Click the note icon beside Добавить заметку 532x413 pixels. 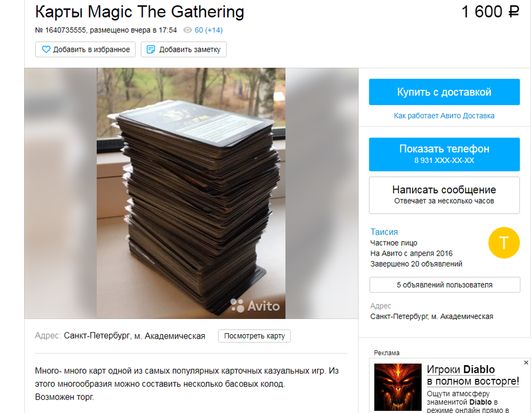[x=151, y=50]
